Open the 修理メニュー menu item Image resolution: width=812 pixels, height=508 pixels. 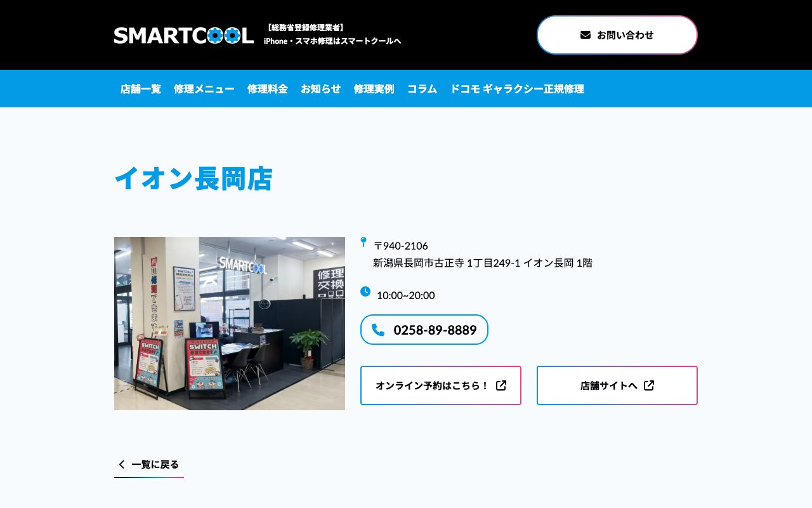[x=204, y=89]
